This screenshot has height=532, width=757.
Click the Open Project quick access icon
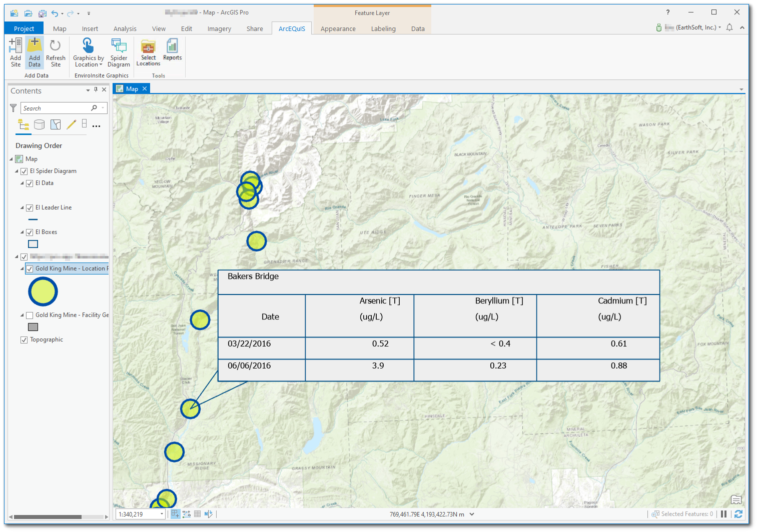pos(29,13)
